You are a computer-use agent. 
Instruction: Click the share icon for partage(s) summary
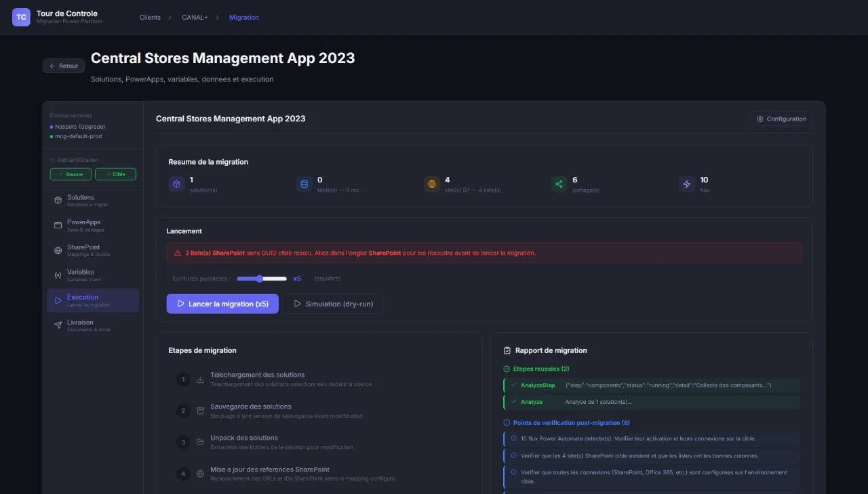559,184
